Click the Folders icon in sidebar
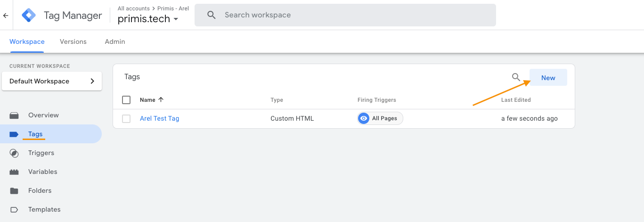Viewport: 644px width, 222px height. [14, 191]
